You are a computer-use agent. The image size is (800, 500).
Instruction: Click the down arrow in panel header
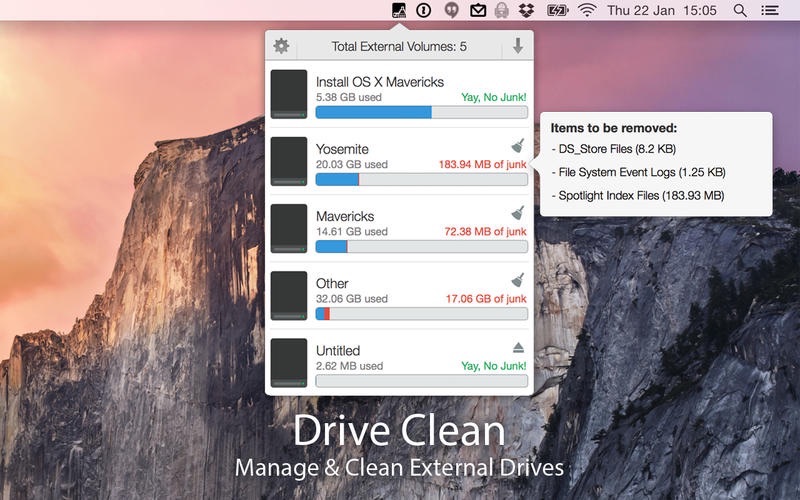[x=518, y=46]
